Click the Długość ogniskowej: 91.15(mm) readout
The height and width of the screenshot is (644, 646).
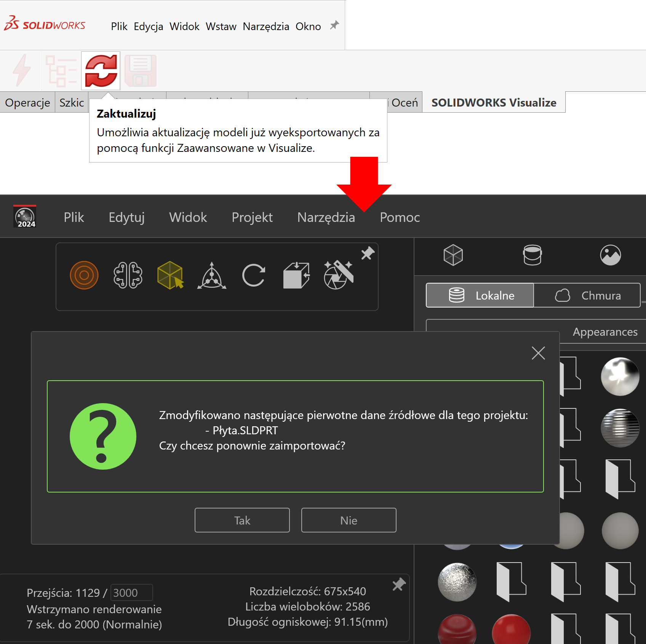308,622
